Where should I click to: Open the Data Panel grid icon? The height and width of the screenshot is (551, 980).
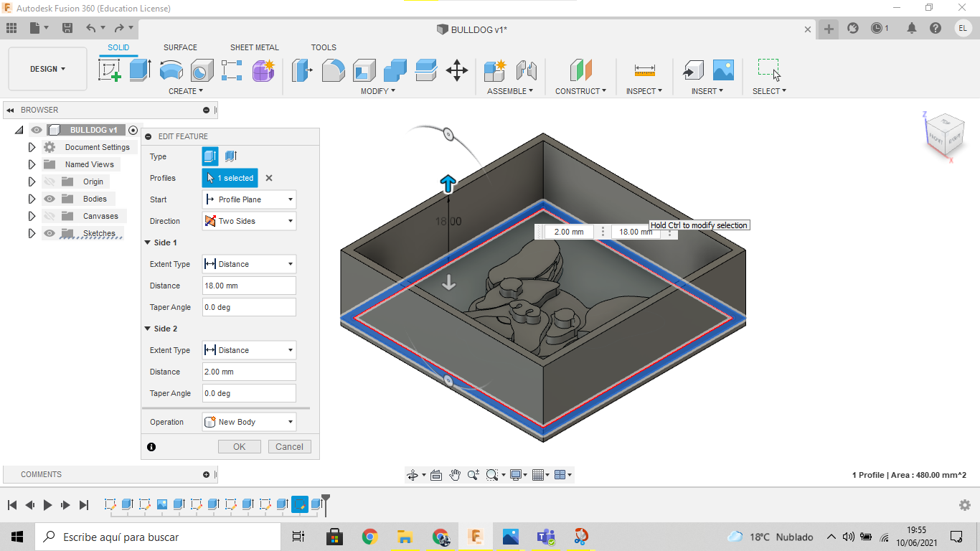[11, 28]
